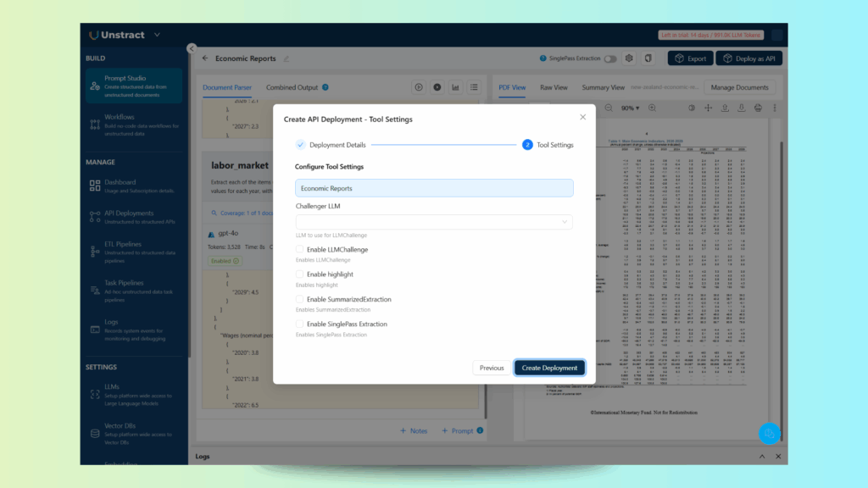868x488 pixels.
Task: Select the Combined Output tab
Action: (292, 87)
